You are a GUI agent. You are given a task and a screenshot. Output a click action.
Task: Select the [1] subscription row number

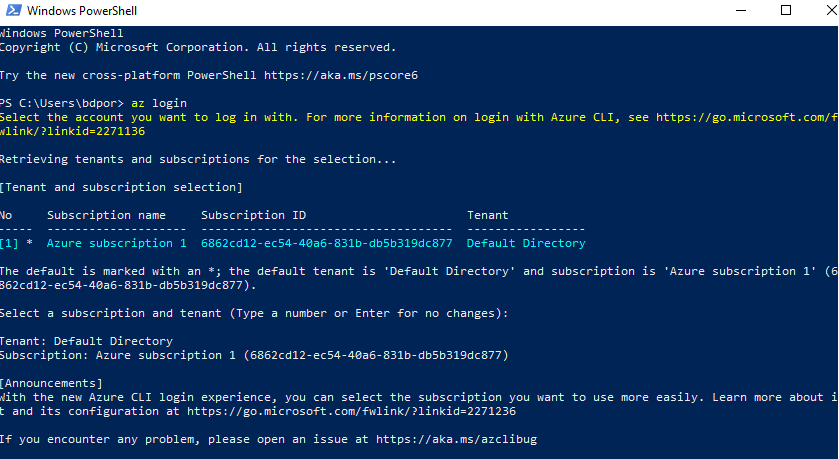12,243
